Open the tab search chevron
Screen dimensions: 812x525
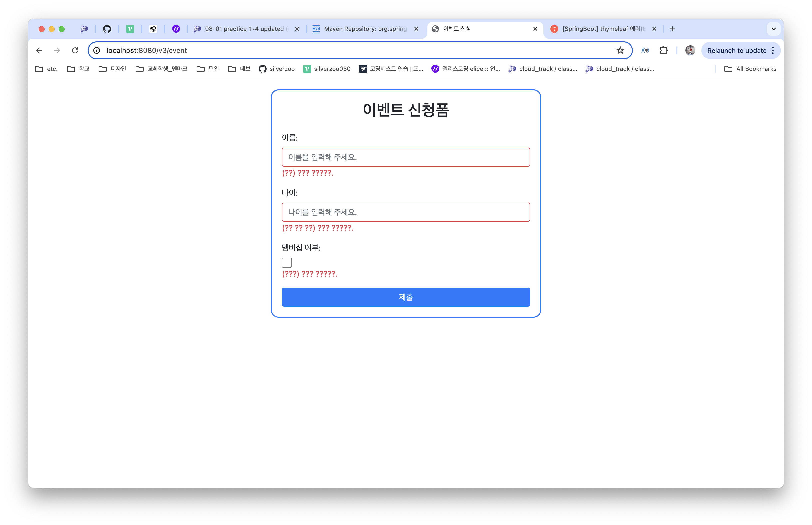[x=774, y=29]
